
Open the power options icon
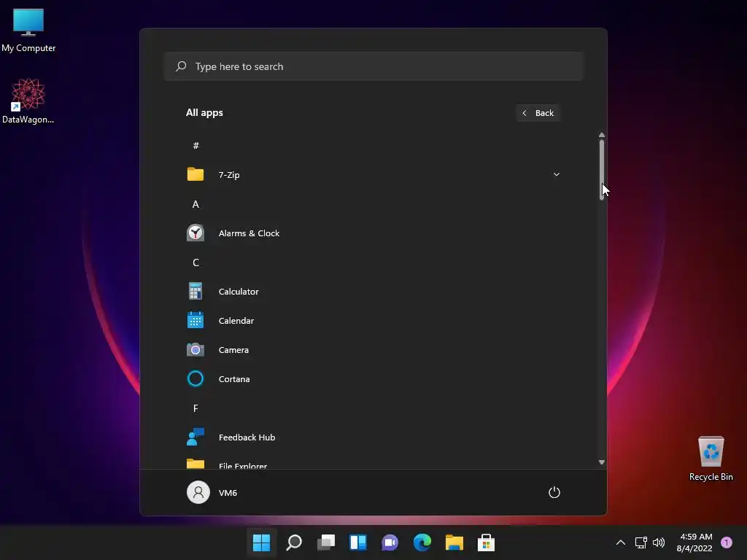[554, 492]
